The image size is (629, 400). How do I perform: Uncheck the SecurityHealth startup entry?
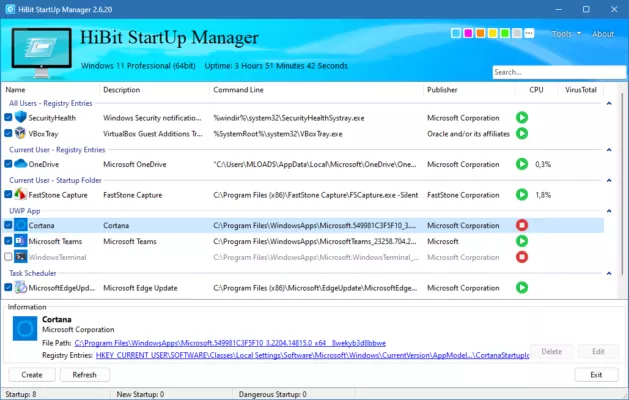point(8,118)
